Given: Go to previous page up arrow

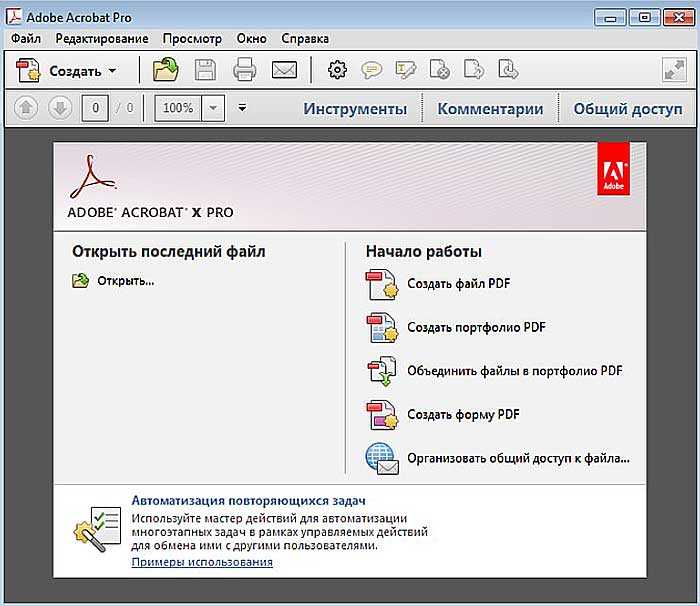Looking at the screenshot, I should point(26,108).
